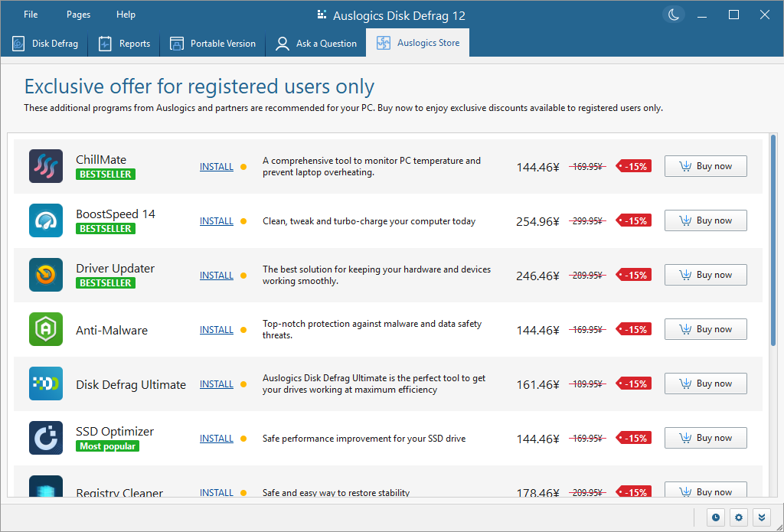Buy Driver Updater with Buy now button
This screenshot has width=784, height=532.
pyautogui.click(x=705, y=275)
